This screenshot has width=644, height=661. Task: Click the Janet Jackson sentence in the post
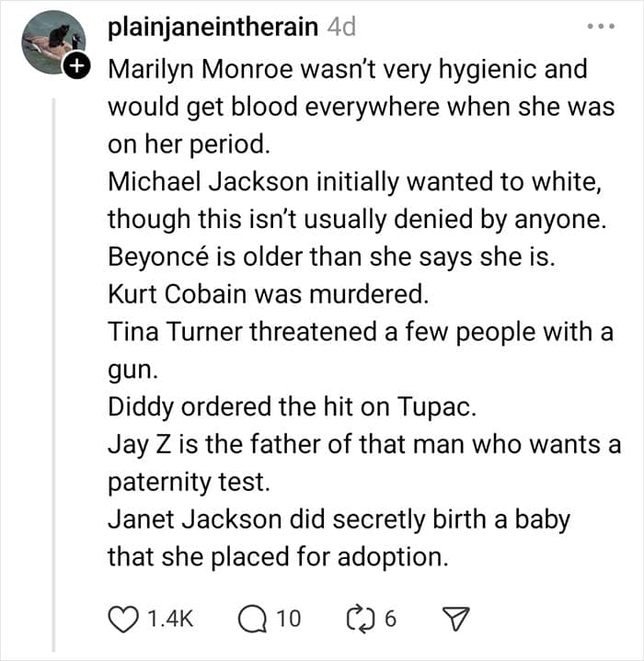[339, 521]
